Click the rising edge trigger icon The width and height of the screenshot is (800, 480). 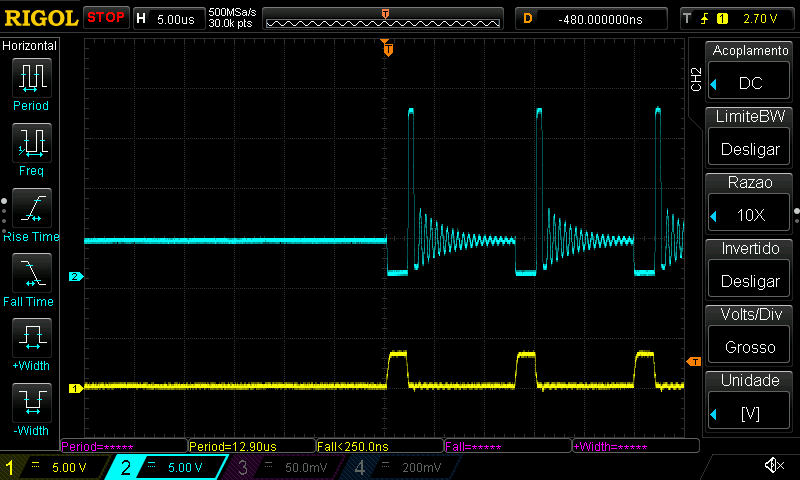[x=705, y=19]
